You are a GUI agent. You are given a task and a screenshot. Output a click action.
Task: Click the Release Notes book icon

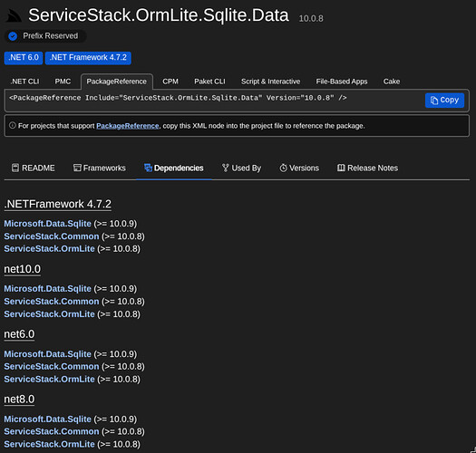341,168
